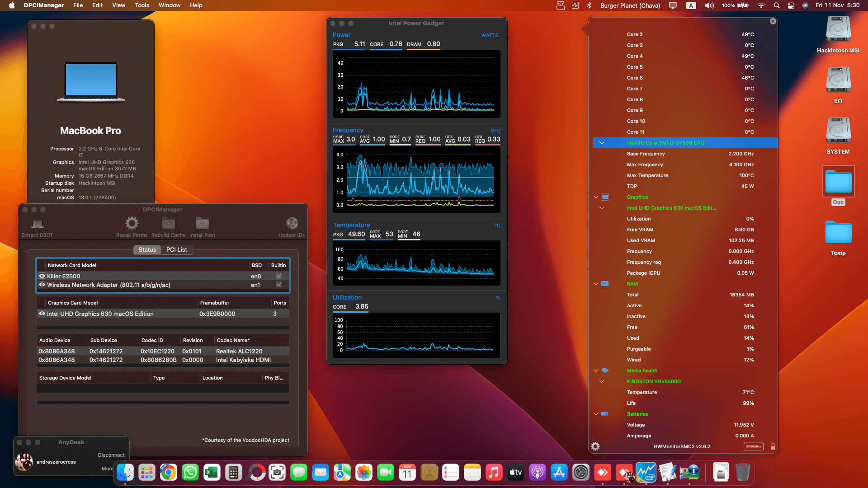Click WATTS unit label in Power Gadget

coord(490,35)
